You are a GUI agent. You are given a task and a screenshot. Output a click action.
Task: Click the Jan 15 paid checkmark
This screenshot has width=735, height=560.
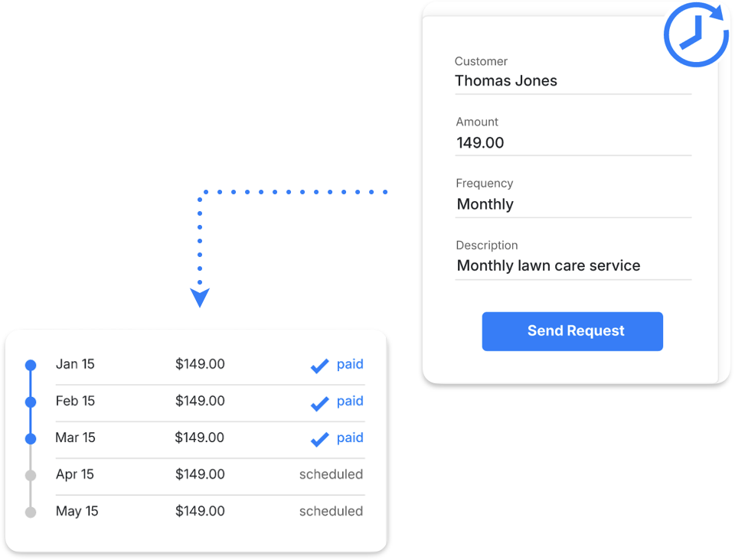point(319,366)
